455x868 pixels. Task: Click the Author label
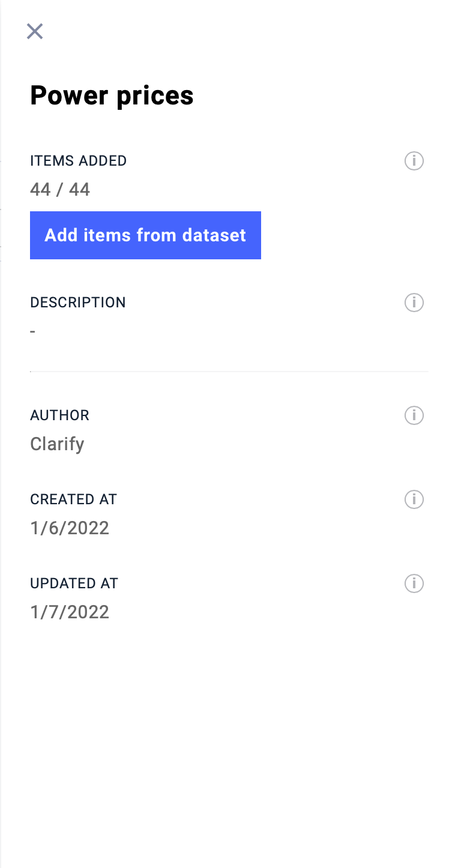(59, 415)
